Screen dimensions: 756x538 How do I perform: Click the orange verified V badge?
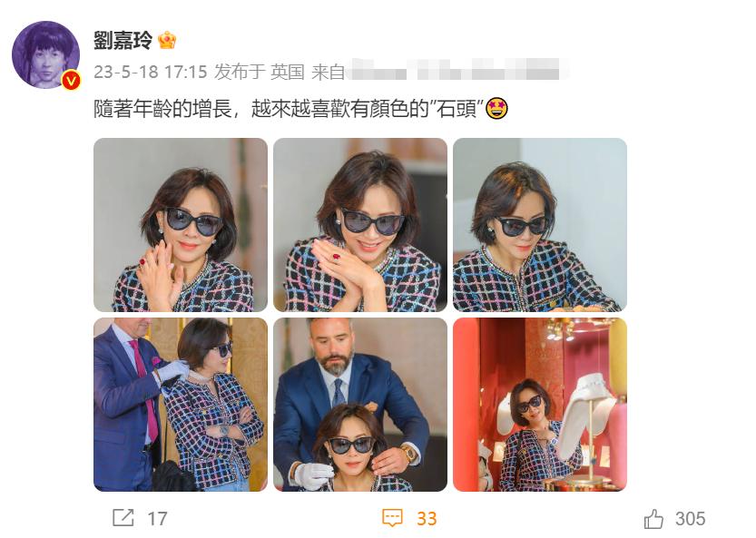[x=72, y=80]
